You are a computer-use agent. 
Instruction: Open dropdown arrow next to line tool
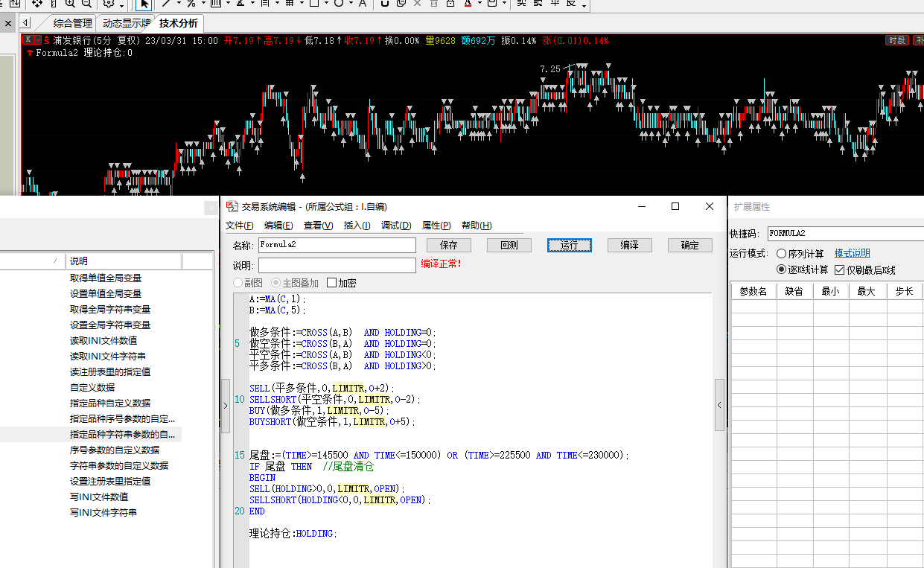179,4
